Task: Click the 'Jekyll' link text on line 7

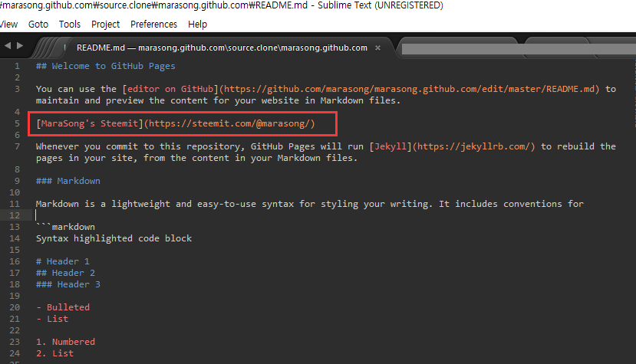Action: point(390,146)
